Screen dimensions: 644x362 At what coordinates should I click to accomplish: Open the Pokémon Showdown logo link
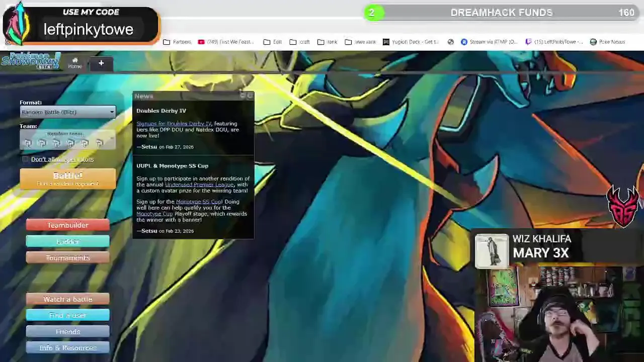[31, 61]
